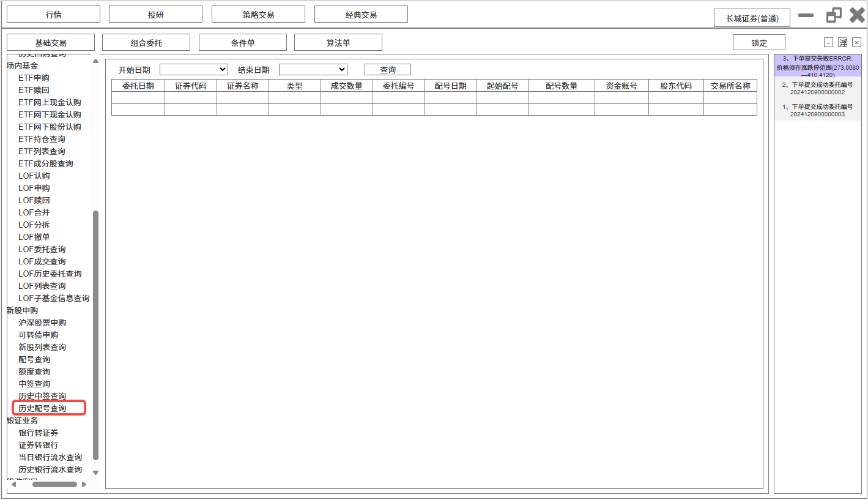Select message ending in 2024120900000002
The width and height of the screenshot is (868, 500).
817,89
